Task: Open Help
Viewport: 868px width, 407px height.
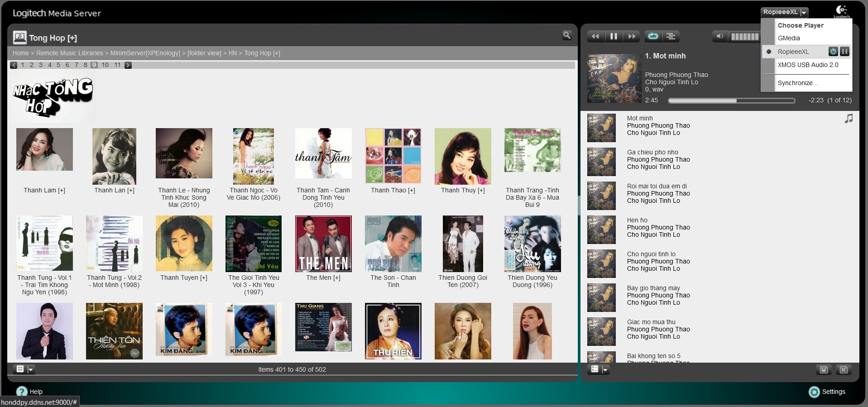Action: point(29,392)
